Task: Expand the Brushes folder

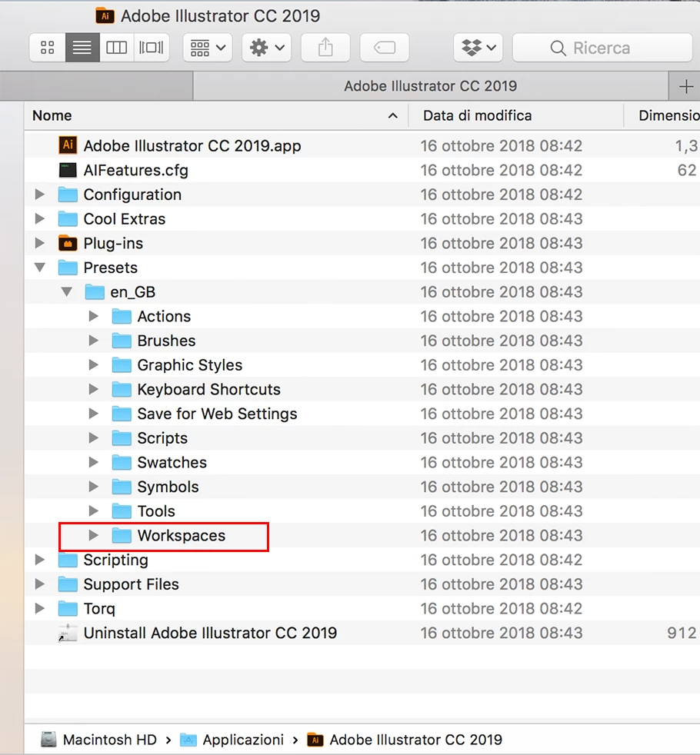Action: coord(94,341)
